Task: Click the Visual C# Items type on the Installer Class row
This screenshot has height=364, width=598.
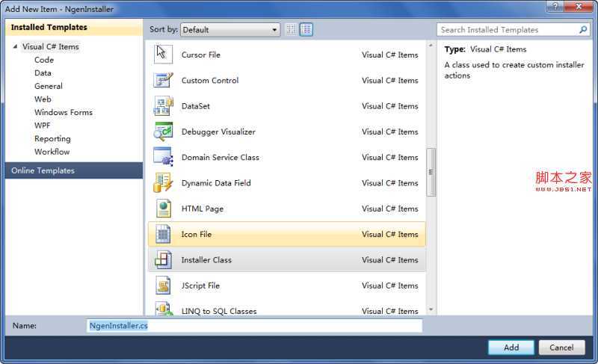Action: pyautogui.click(x=390, y=260)
